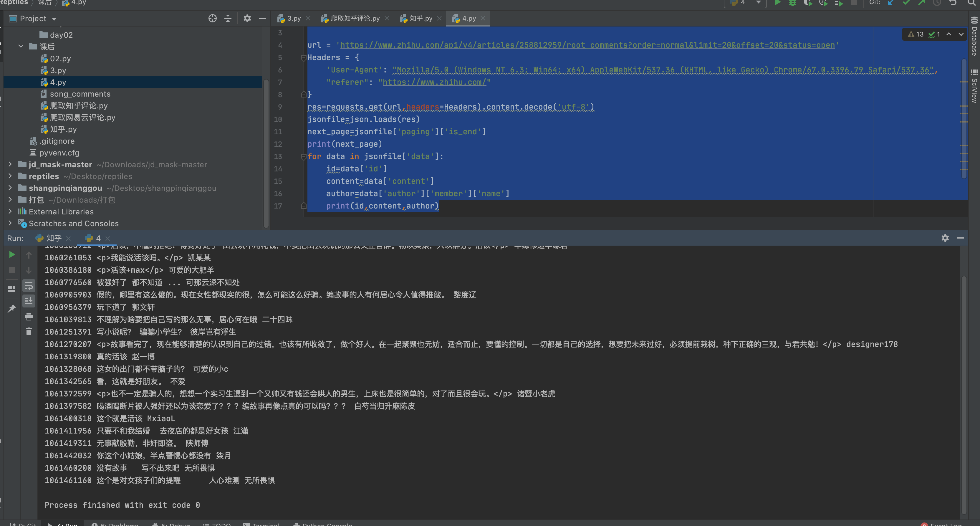Click Git Rollback undo arrow
The image size is (980, 526).
click(x=952, y=3)
